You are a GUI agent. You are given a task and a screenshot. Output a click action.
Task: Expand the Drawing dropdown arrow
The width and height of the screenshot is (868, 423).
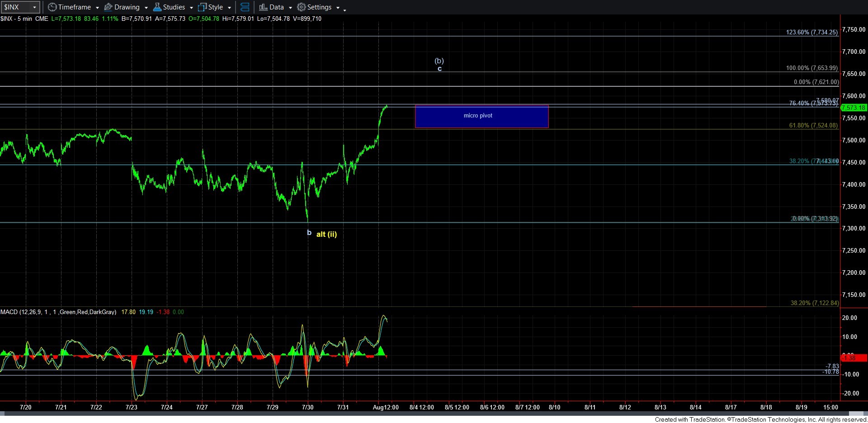click(x=146, y=8)
